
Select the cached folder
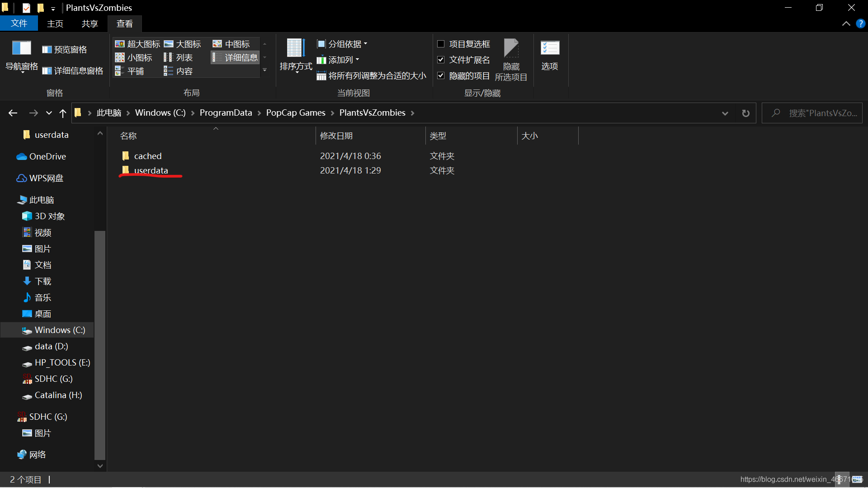pyautogui.click(x=148, y=156)
